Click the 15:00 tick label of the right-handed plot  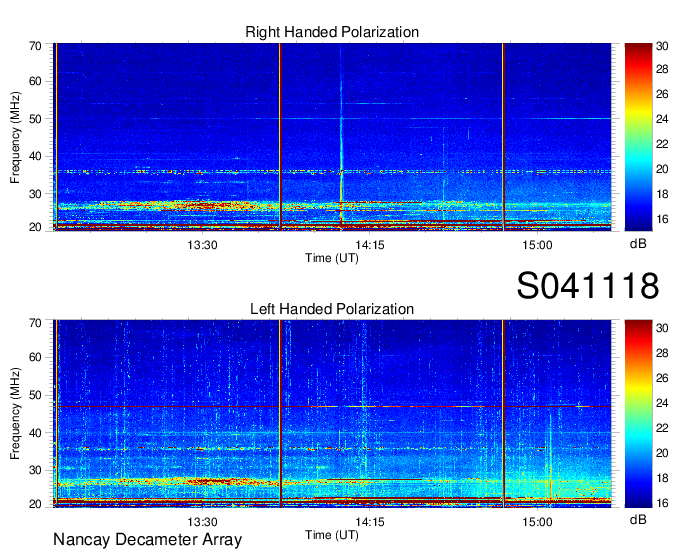point(537,245)
